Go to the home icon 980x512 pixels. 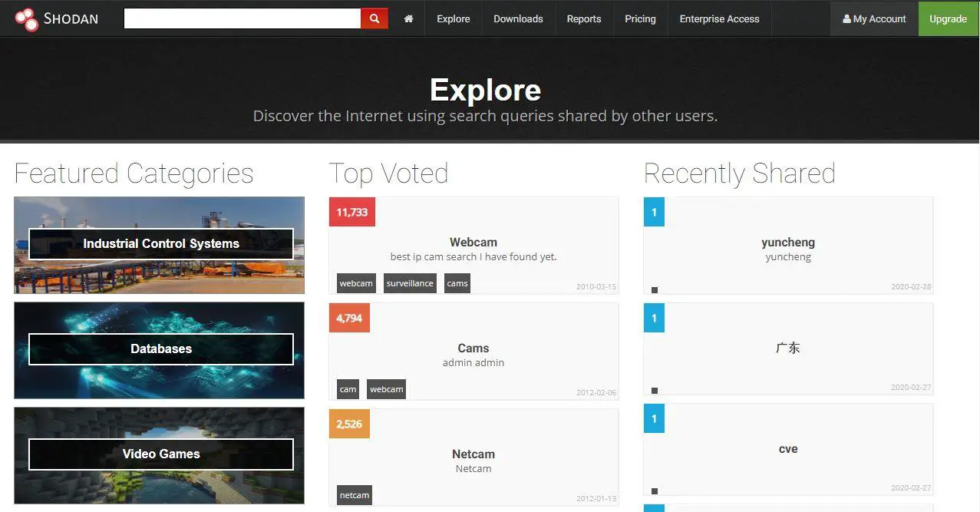point(408,18)
